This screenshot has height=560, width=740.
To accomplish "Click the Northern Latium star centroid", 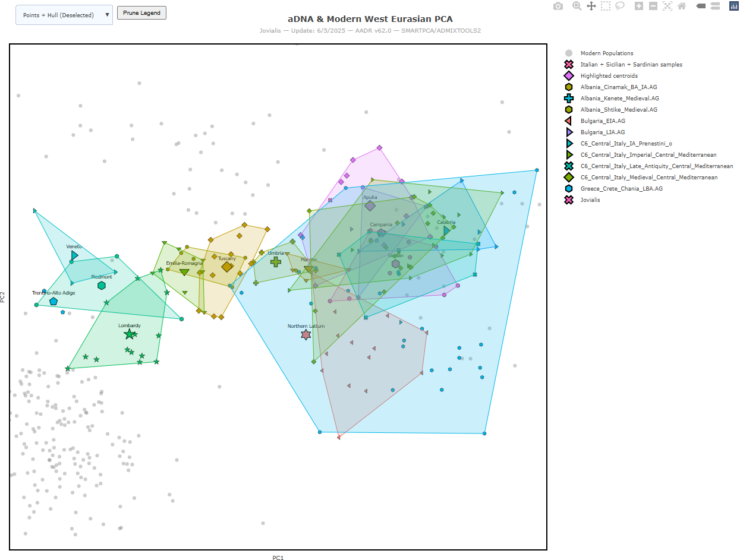I will pyautogui.click(x=306, y=335).
